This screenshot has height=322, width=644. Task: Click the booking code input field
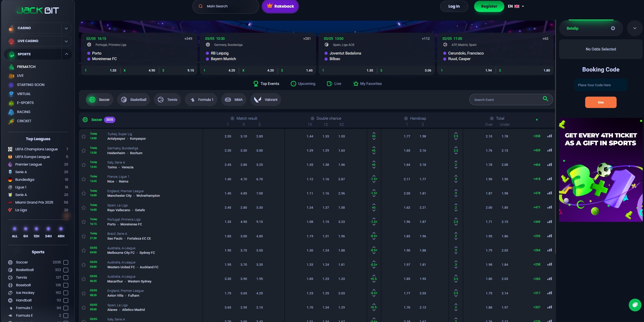tap(601, 85)
